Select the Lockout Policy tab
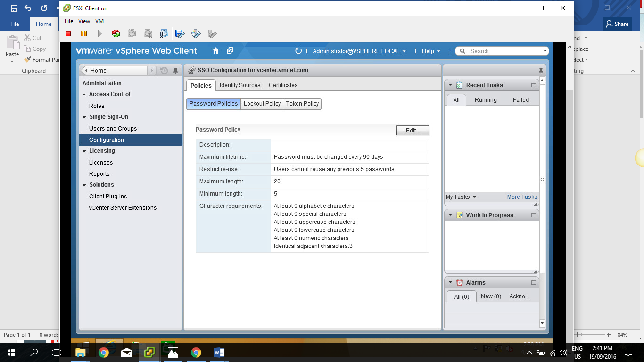This screenshot has width=644, height=362. click(x=262, y=104)
